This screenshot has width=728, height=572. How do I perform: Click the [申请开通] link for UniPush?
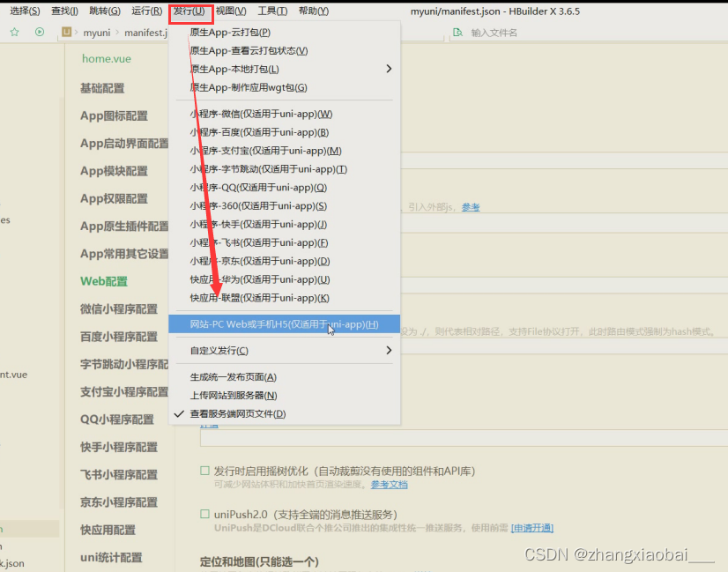point(532,528)
